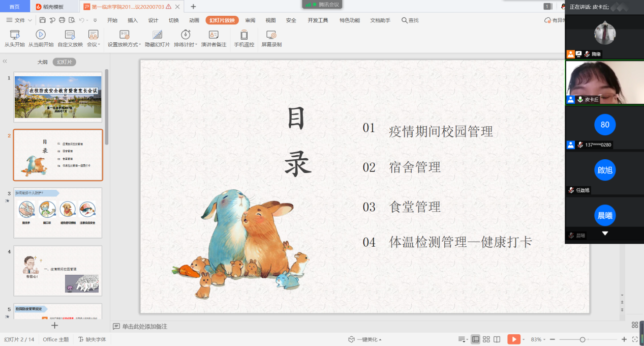Open the 一键美化 beautify menu
This screenshot has height=346, width=644.
(x=365, y=339)
